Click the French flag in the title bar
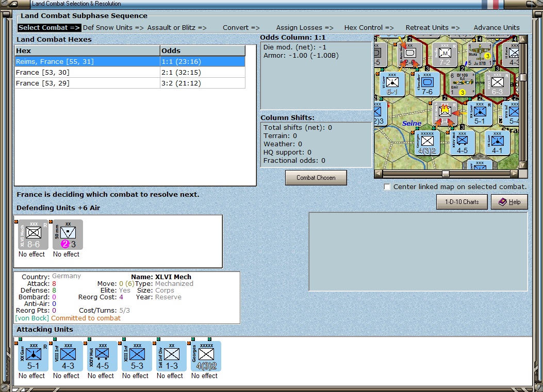Screen dimensions: 543x392 pyautogui.click(x=490, y=4)
